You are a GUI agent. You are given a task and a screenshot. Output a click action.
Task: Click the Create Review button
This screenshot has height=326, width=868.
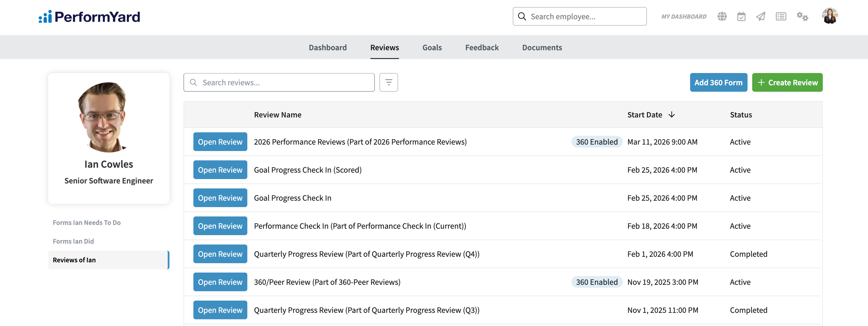coord(787,83)
